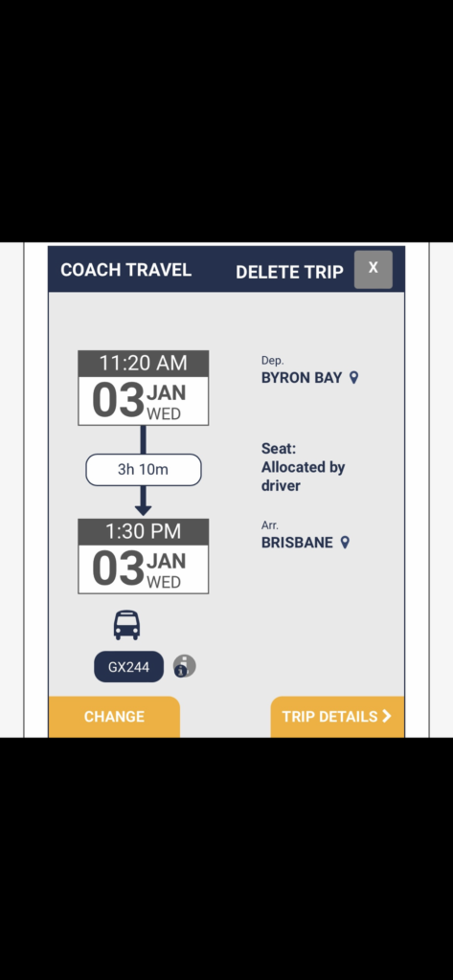Click the Brisbane location pin icon

(344, 543)
